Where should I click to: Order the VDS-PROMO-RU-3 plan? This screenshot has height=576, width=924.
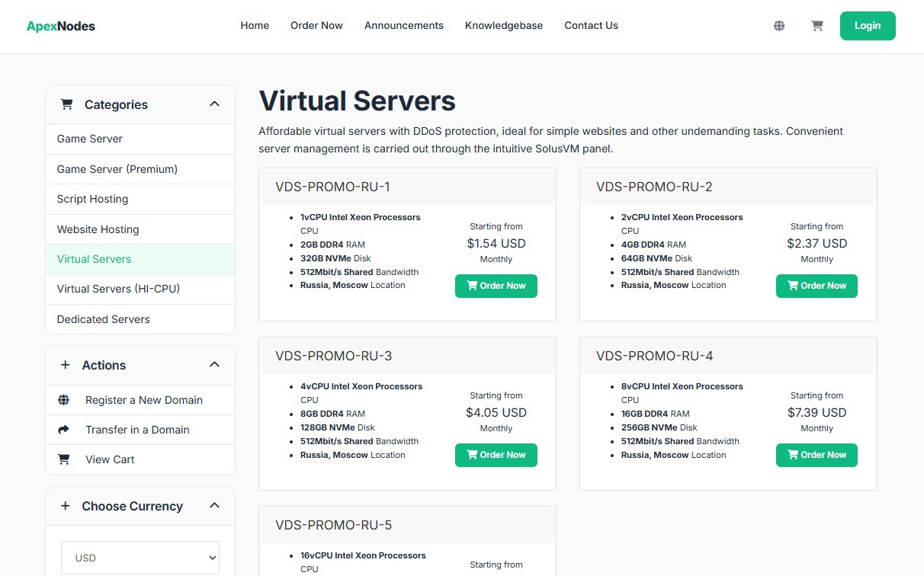[496, 455]
